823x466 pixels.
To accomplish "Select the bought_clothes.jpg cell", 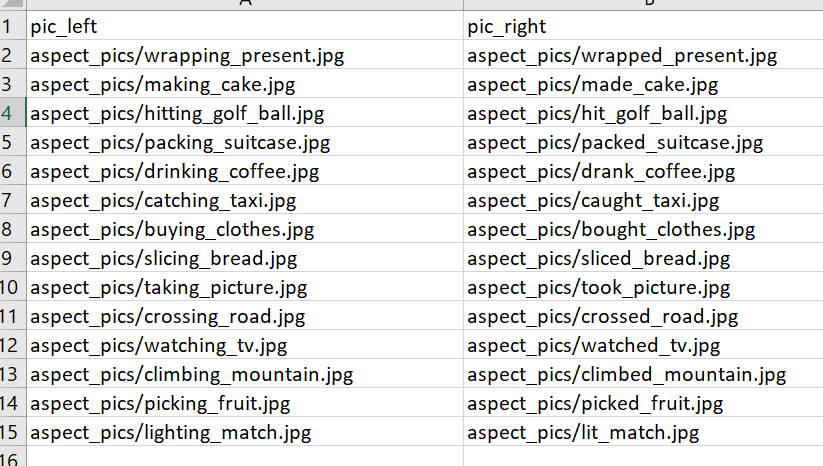I will [611, 230].
